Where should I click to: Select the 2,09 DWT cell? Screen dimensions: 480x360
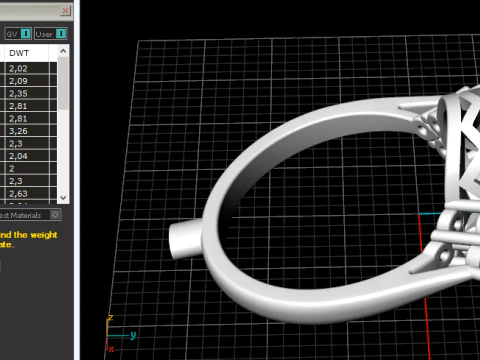[x=27, y=81]
